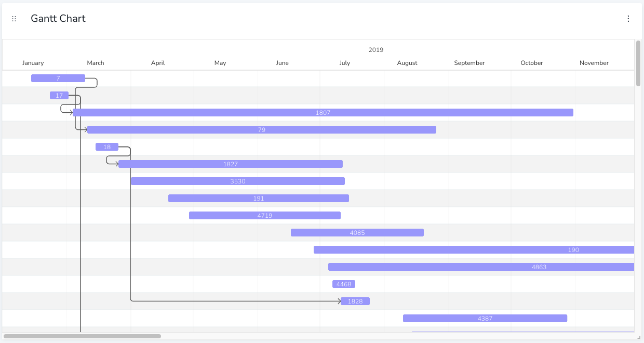This screenshot has height=343, width=644.
Task: Click the long task bar 1807
Action: (322, 112)
